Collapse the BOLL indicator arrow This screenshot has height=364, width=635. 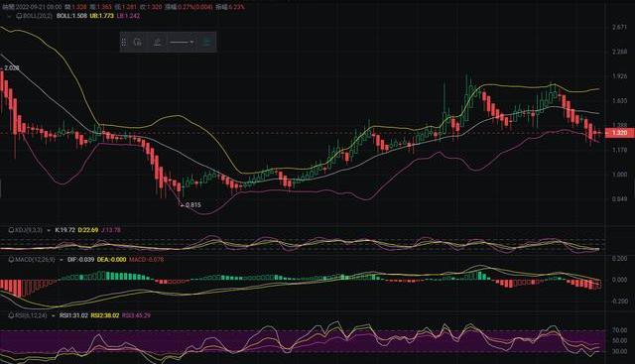(x=9, y=16)
